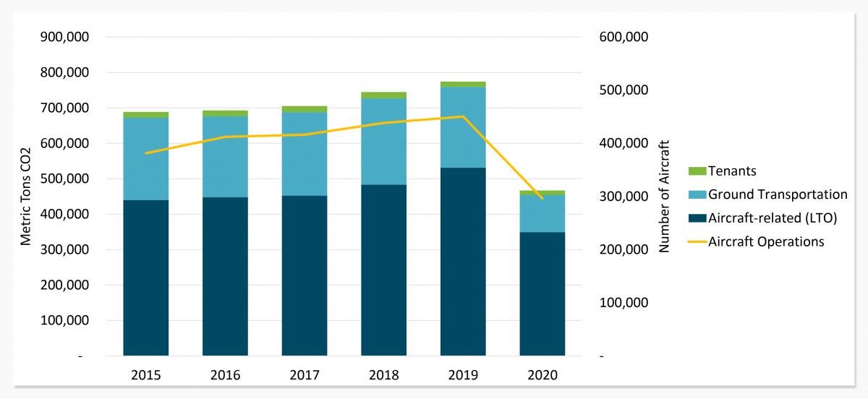Select the Ground Transportation legend label
This screenshot has width=868, height=399.
click(x=778, y=194)
